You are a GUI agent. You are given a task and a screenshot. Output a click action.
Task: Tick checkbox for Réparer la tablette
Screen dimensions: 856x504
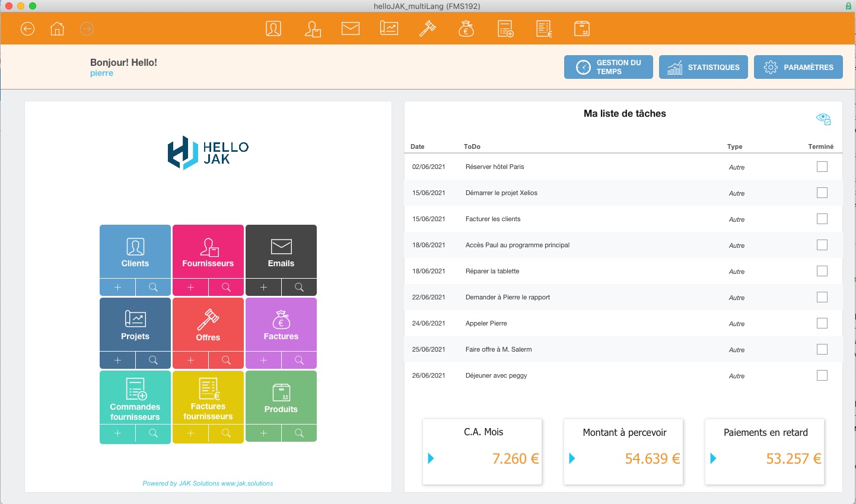pyautogui.click(x=822, y=271)
